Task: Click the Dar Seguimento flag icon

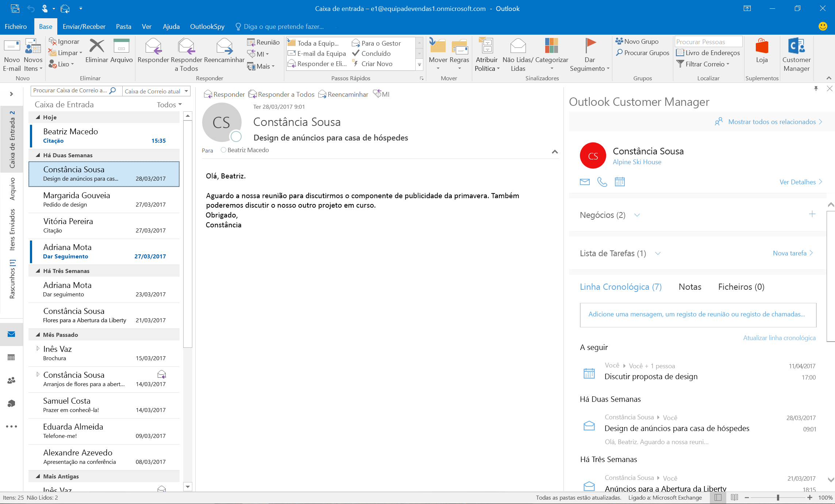Action: tap(590, 46)
